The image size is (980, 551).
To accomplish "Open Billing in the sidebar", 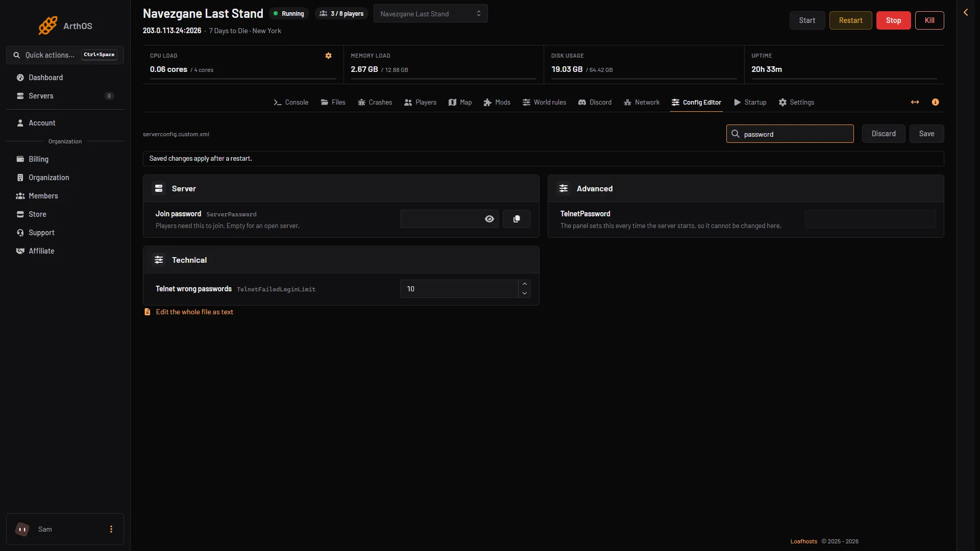I will click(65, 159).
